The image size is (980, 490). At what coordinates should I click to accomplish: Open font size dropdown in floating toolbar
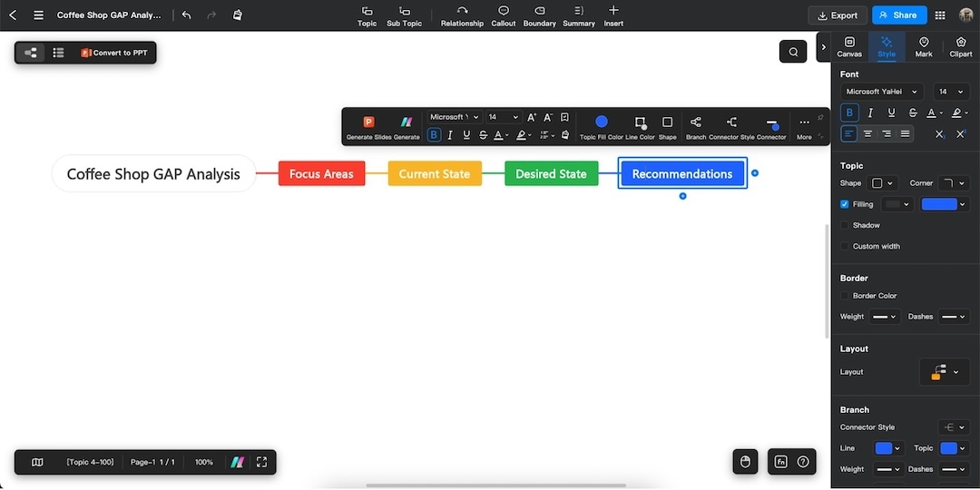(504, 117)
